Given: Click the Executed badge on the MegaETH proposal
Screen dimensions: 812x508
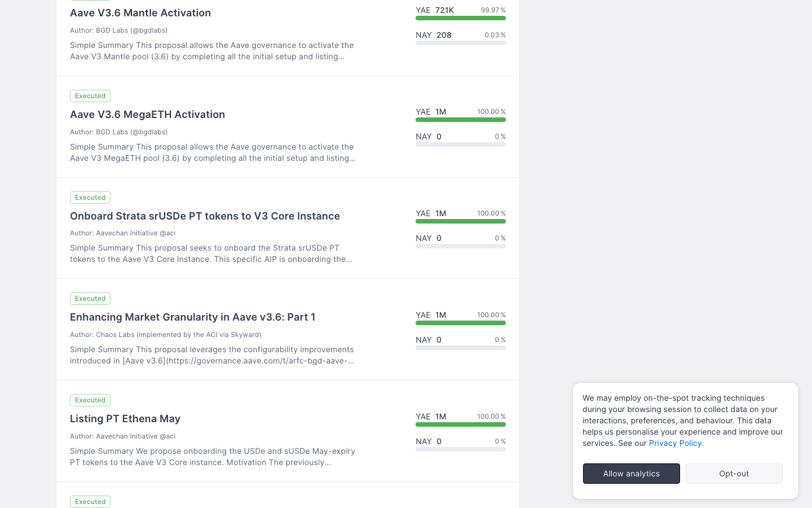Looking at the screenshot, I should [x=90, y=96].
